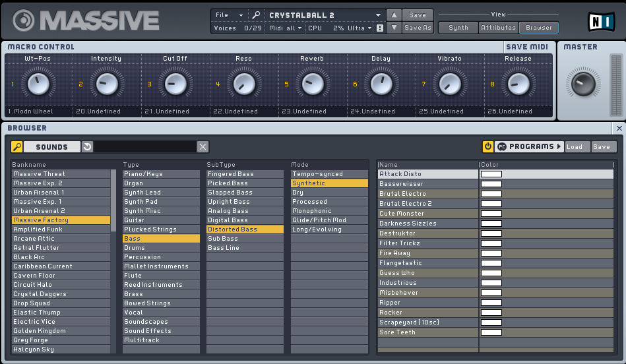The width and height of the screenshot is (626, 364).
Task: Select the Cute Monster preset in list
Action: [x=427, y=214]
